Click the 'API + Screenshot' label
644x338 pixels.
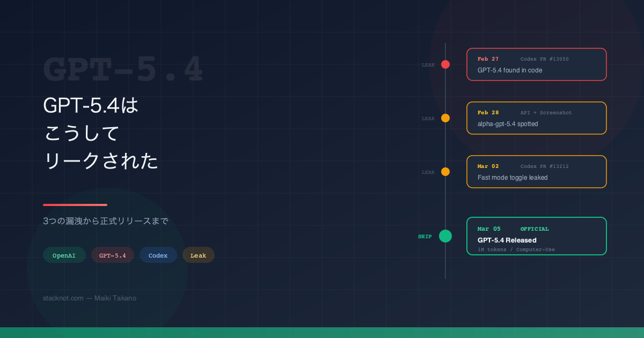(546, 113)
